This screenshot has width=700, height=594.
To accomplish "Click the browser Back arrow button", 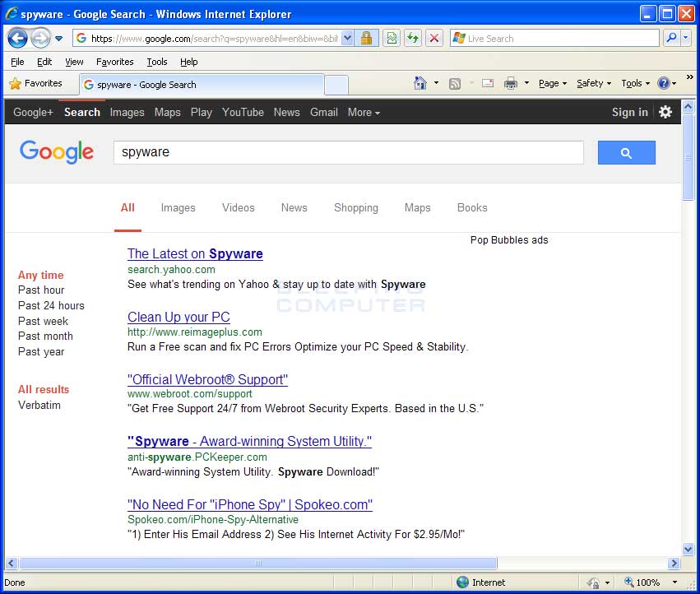I will [18, 39].
